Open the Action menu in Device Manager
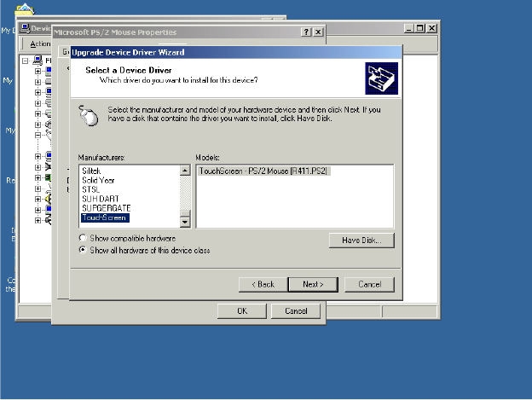The width and height of the screenshot is (532, 400). coord(40,43)
